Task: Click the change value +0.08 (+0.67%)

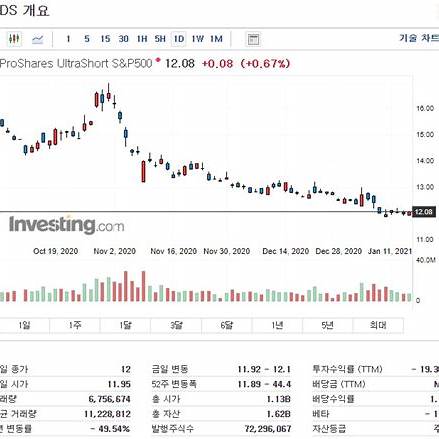Action: coord(246,63)
